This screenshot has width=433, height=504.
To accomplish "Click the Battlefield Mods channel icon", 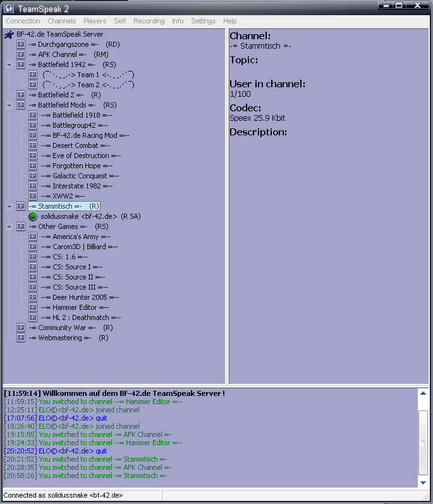I will click(x=21, y=105).
